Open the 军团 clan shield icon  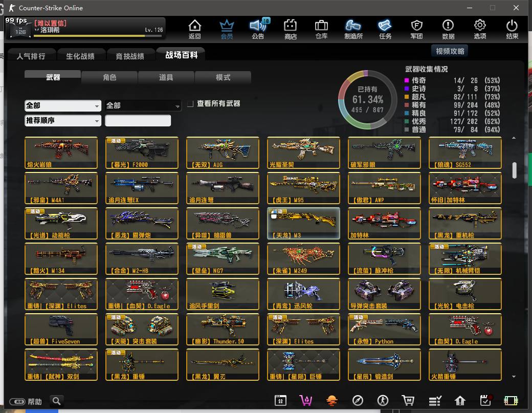pyautogui.click(x=416, y=29)
